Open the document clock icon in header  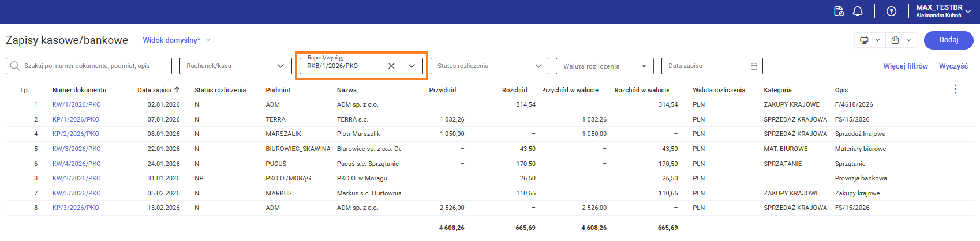pos(839,12)
